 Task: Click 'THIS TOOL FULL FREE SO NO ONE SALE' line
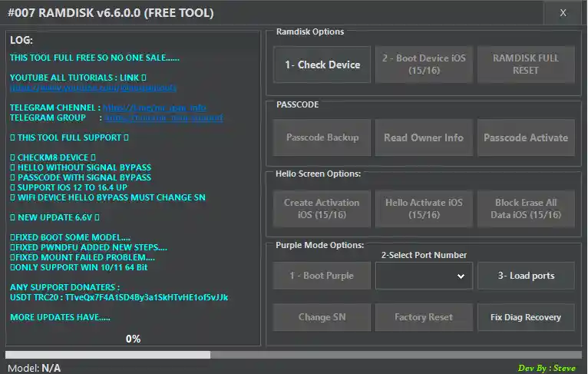94,58
